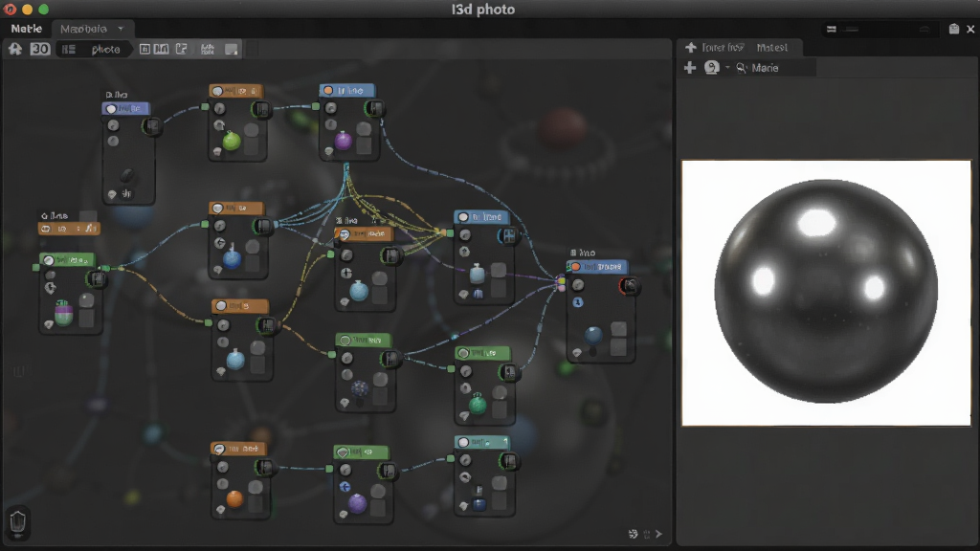Click the purple sphere in the bottom green node

coord(358,503)
